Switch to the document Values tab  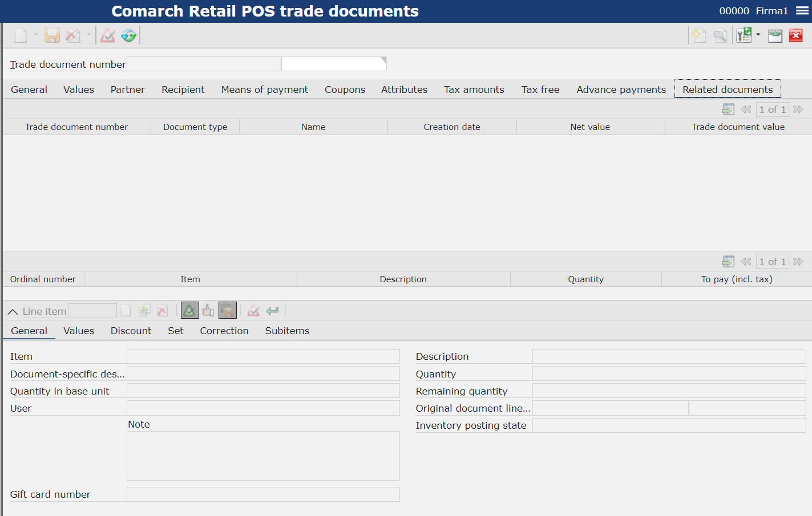[79, 90]
